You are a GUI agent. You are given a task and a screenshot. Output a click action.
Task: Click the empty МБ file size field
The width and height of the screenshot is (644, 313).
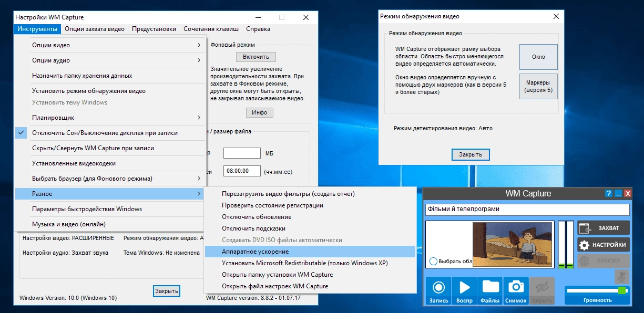tap(242, 153)
